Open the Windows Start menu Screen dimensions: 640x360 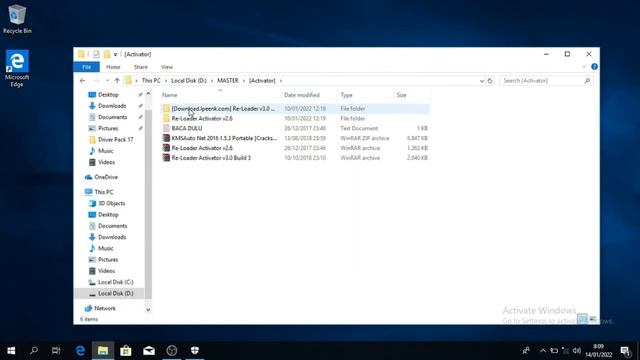[x=11, y=351]
